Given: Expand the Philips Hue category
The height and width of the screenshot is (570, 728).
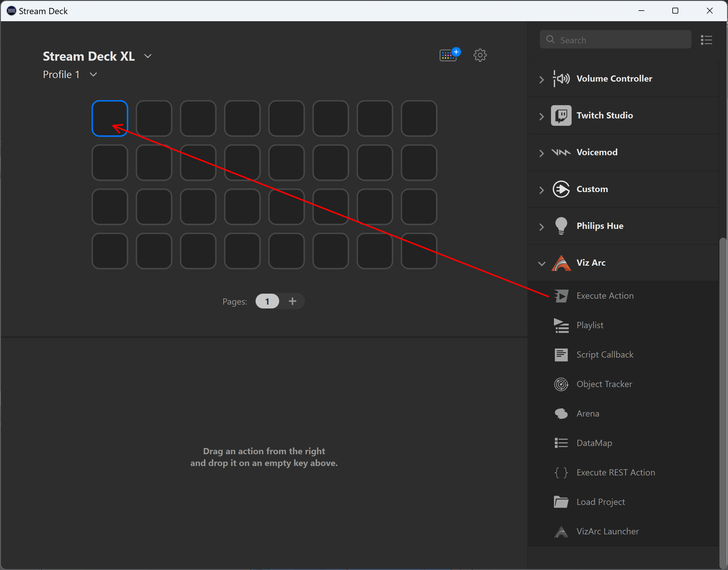Looking at the screenshot, I should coord(542,227).
